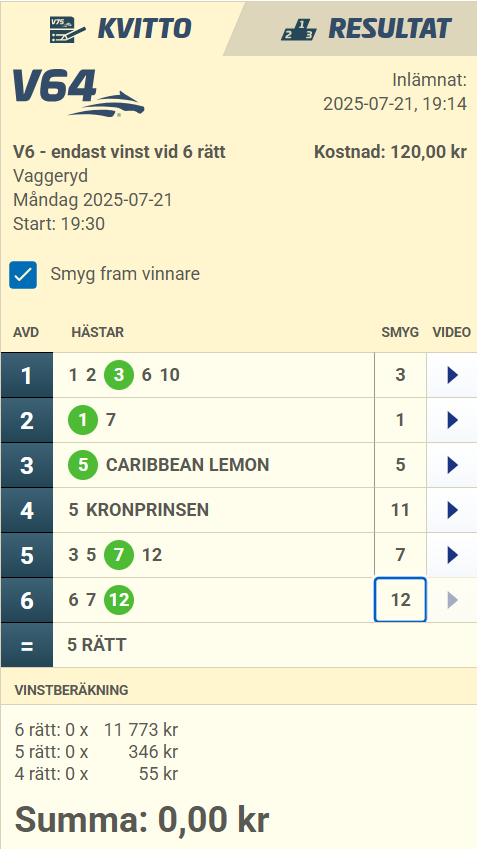Click the V75 coupon icon beside Kvitto

67,30
